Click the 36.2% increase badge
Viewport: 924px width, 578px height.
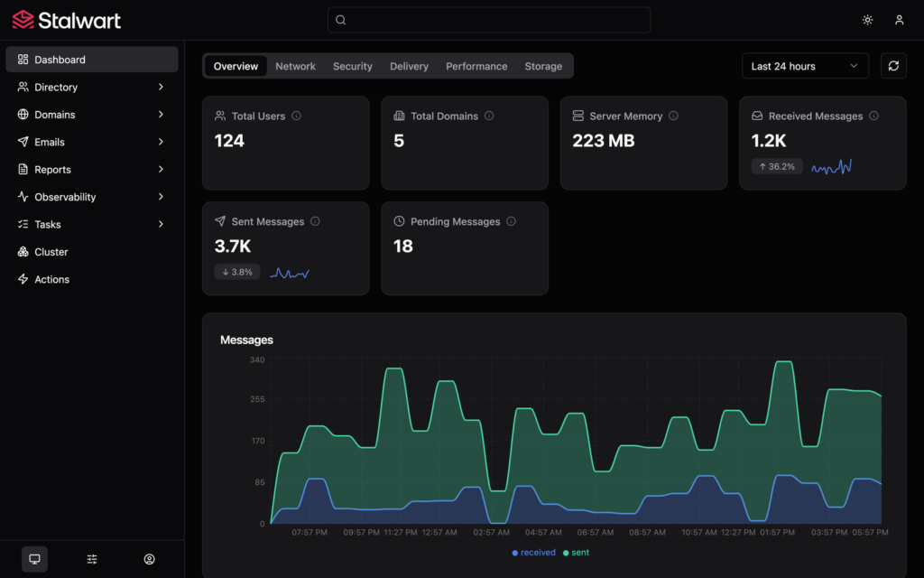777,166
